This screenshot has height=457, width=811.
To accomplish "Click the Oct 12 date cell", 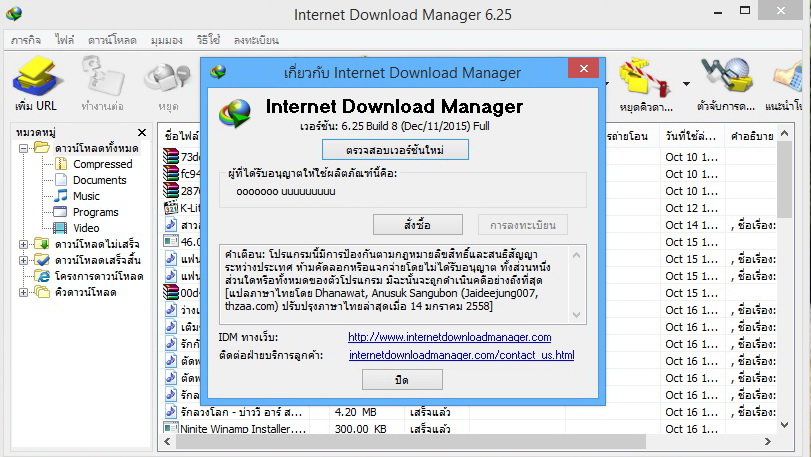I will [x=692, y=208].
